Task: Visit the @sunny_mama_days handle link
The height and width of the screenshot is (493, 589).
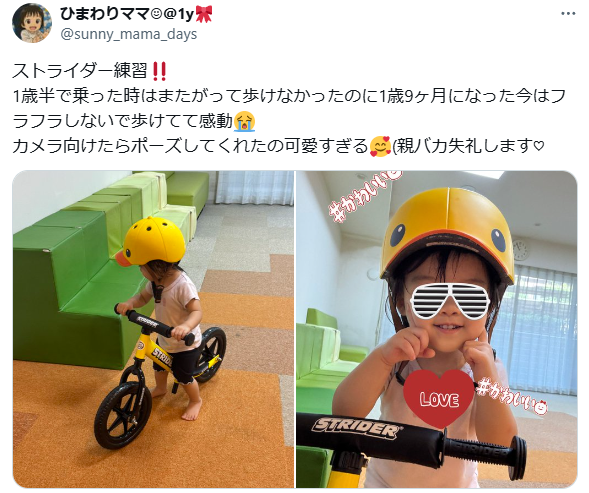Action: (128, 35)
